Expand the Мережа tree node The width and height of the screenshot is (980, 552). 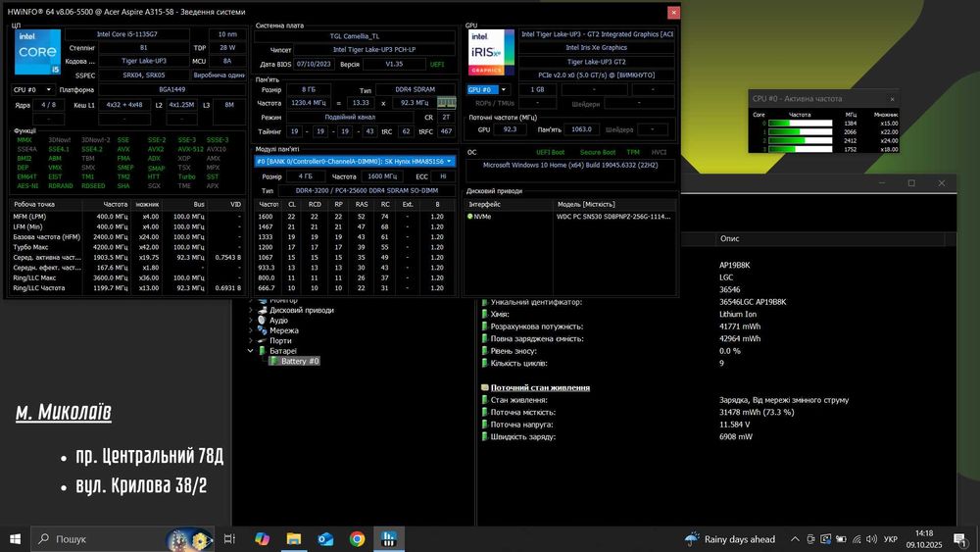251,330
